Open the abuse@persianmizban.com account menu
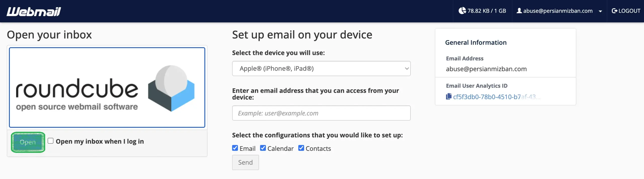 tap(558, 11)
